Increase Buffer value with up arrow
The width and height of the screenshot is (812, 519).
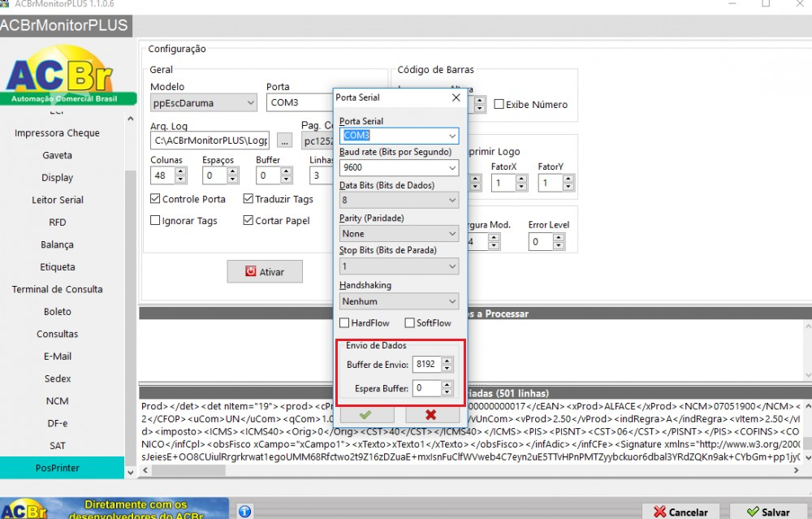(287, 171)
